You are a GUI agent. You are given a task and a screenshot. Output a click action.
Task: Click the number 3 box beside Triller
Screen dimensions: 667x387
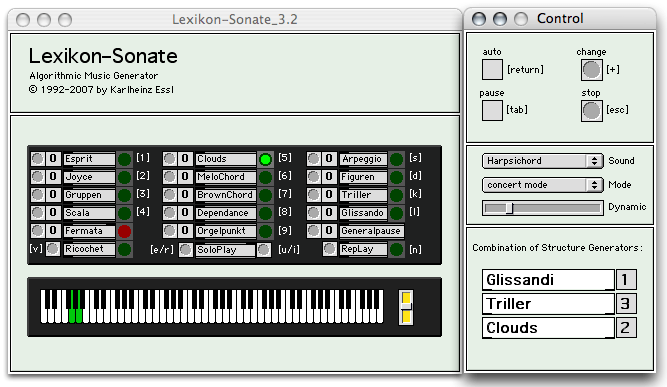pyautogui.click(x=626, y=304)
